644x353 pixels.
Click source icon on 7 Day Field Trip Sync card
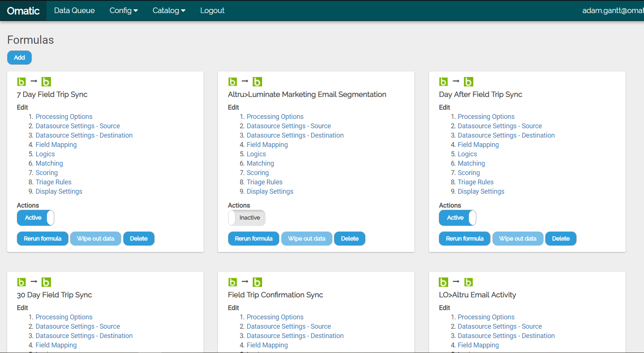coord(22,82)
